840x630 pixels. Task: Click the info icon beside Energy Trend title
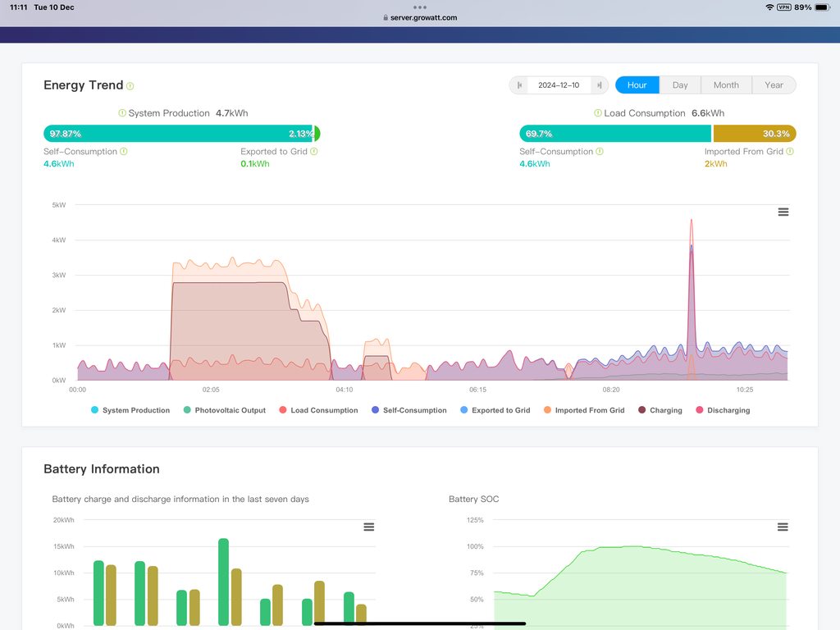(130, 86)
